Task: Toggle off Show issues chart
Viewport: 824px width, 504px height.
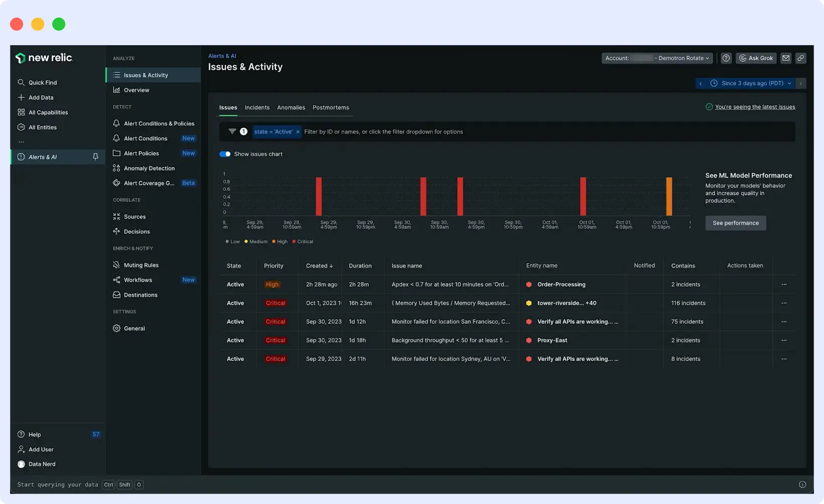Action: (225, 154)
